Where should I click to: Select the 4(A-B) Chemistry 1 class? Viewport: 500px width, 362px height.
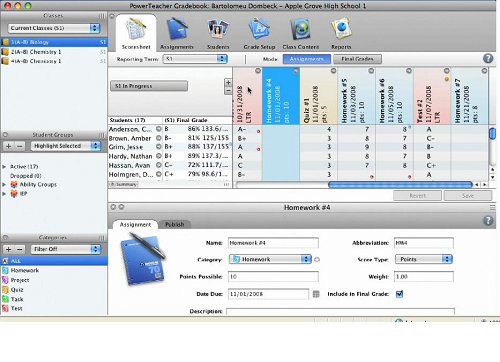pos(54,61)
